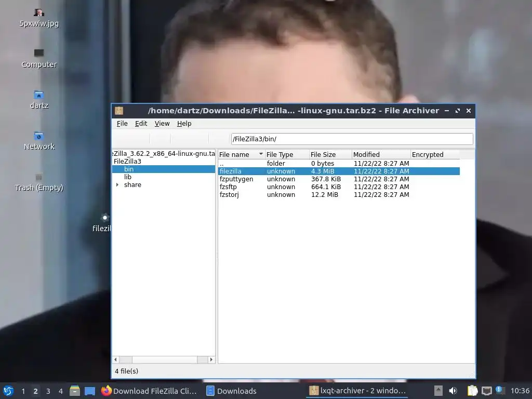Image resolution: width=532 pixels, height=399 pixels.
Task: Open the Edit menu
Action: (141, 124)
